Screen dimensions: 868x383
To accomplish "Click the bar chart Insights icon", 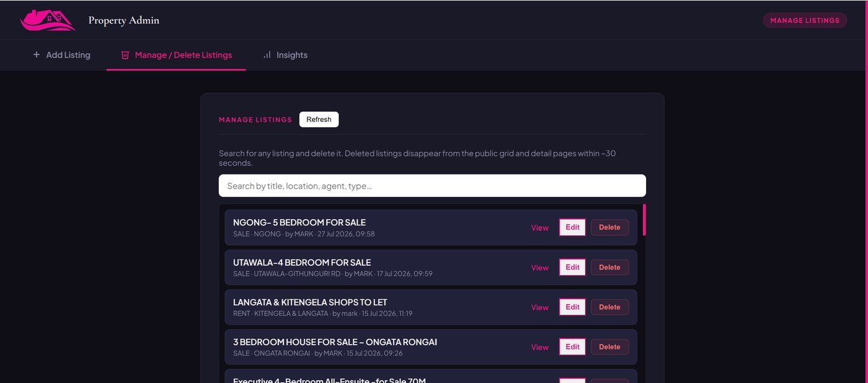I will 267,55.
